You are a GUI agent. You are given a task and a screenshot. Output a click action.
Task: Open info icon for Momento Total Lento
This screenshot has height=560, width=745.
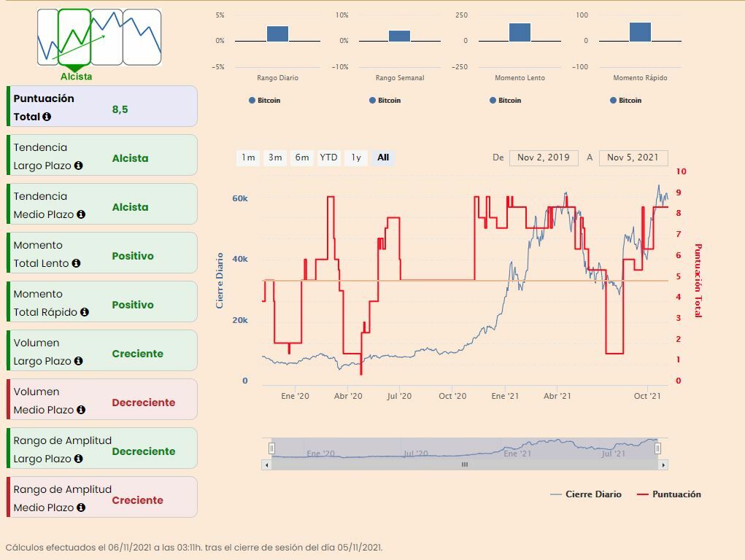pyautogui.click(x=76, y=263)
